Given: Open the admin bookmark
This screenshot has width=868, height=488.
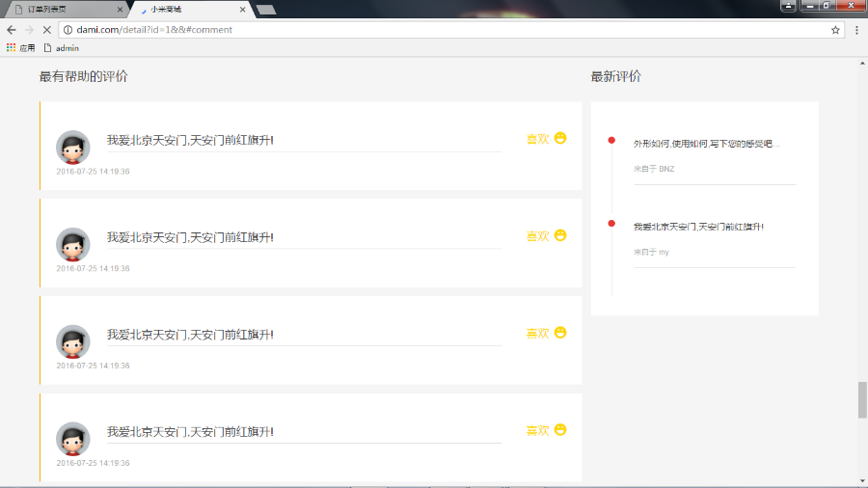Looking at the screenshot, I should pyautogui.click(x=62, y=48).
